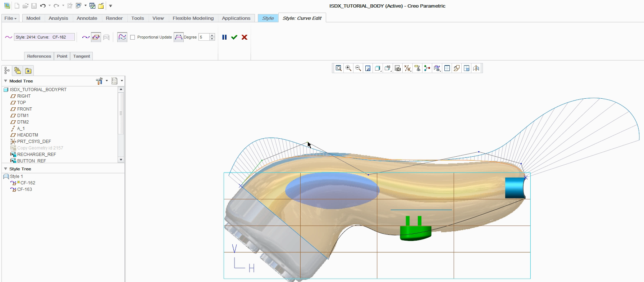Click the New file icon
The width and height of the screenshot is (644, 282).
point(17,6)
